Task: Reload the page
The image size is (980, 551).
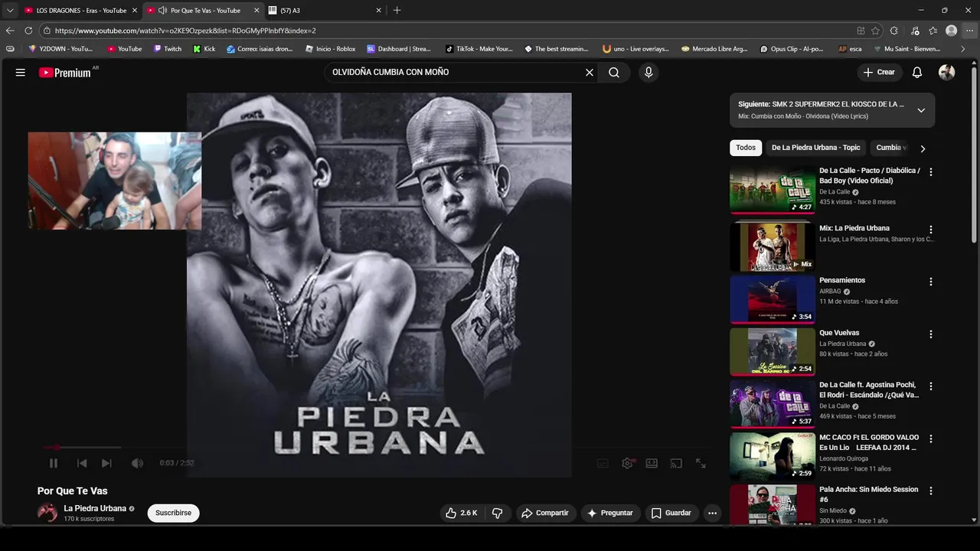Action: [x=28, y=31]
